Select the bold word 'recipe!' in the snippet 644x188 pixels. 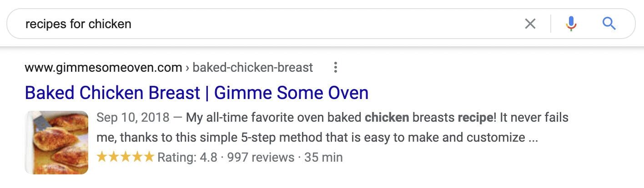[477, 118]
